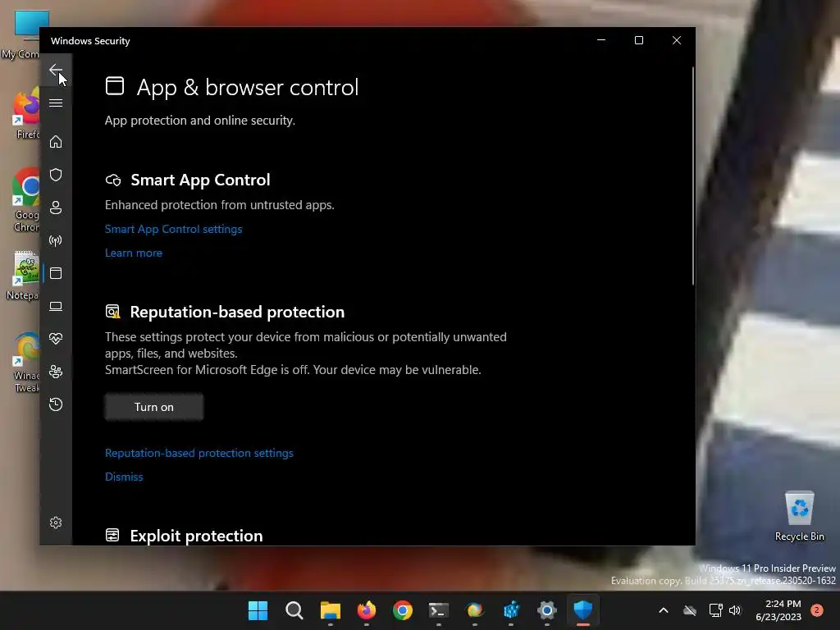Open Account protection person icon
Viewport: 840px width, 630px height.
56,208
